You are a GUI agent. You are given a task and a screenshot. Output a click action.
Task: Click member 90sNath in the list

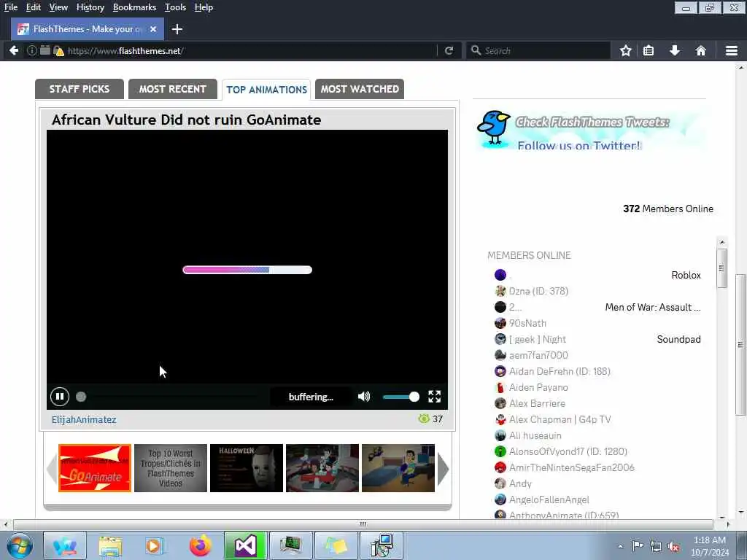point(527,323)
